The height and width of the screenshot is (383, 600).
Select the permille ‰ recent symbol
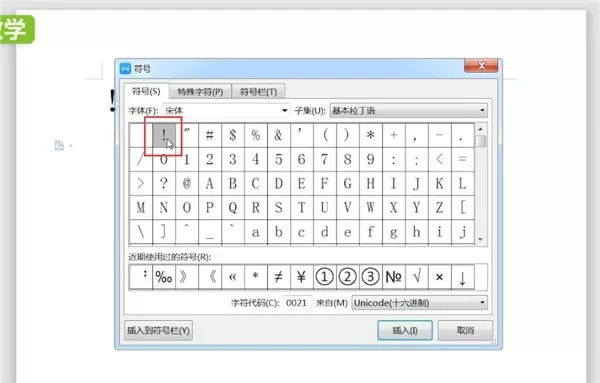pos(164,277)
